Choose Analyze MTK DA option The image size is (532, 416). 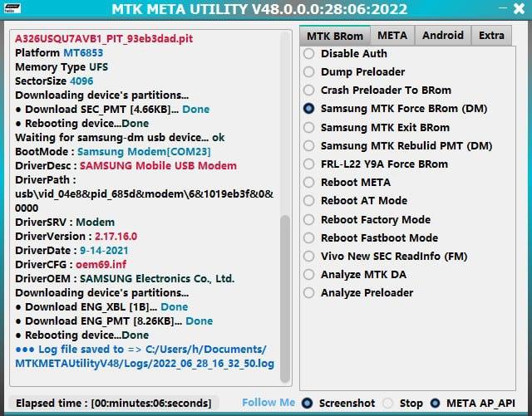point(309,275)
